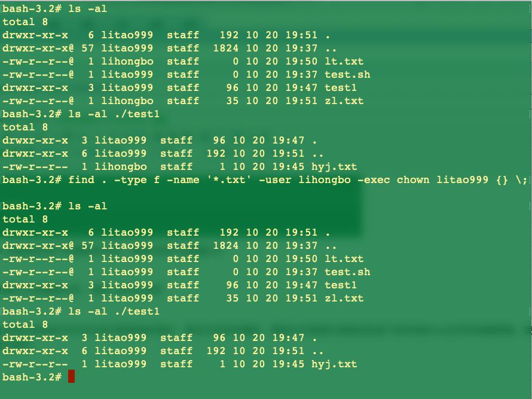Click test1 directory name in first listing
This screenshot has width=532, height=399.
[x=340, y=87]
